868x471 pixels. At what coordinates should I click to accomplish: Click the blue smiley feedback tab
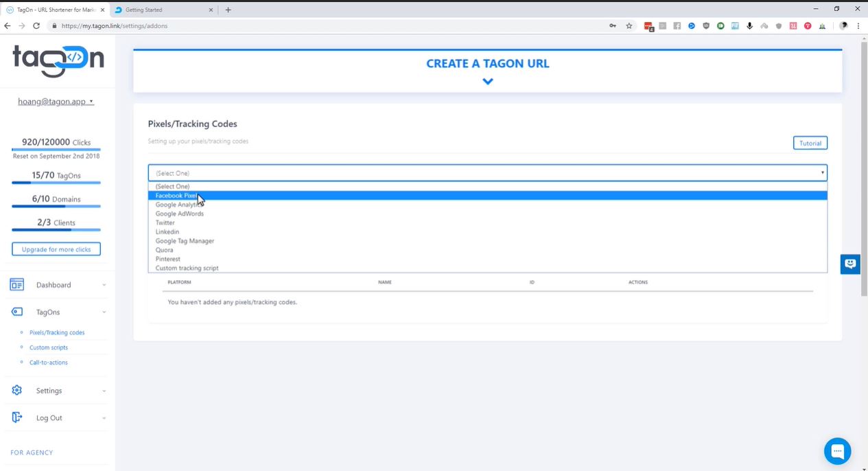coord(850,264)
